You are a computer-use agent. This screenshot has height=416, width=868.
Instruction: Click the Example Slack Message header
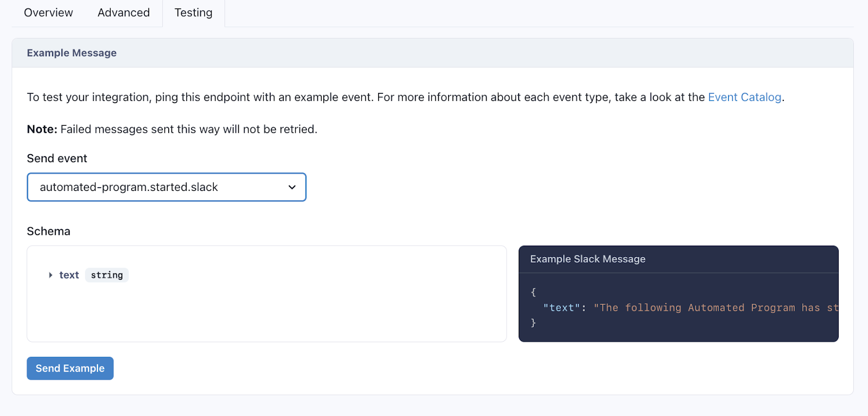tap(588, 259)
